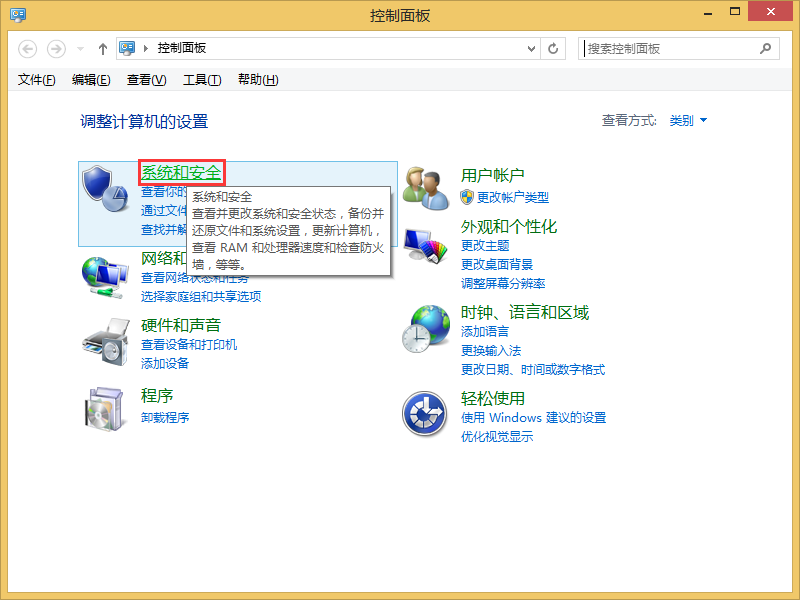Screen dimensions: 800x600
Task: Click the address bar refresh icon
Action: point(553,48)
